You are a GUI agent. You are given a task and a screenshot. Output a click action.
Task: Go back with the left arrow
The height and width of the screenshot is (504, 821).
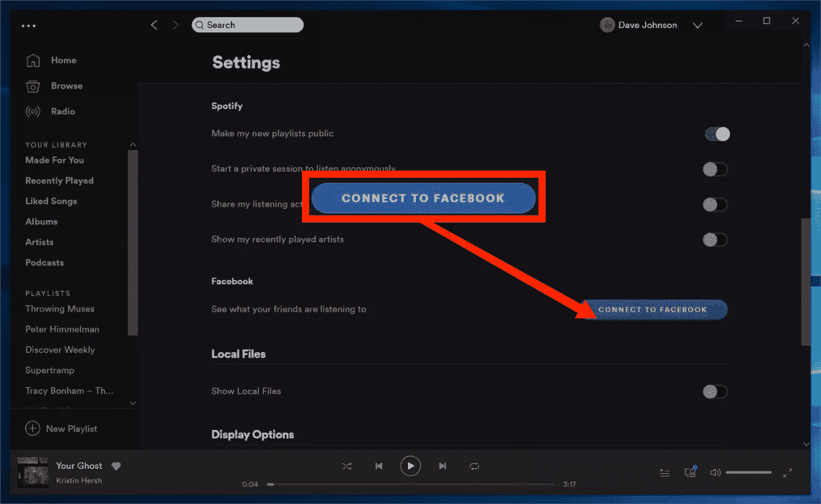(x=154, y=24)
